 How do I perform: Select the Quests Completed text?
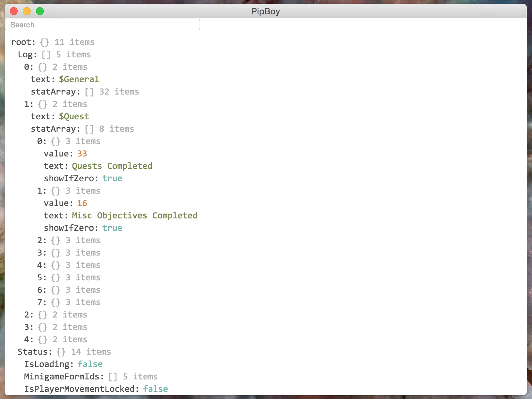click(112, 166)
